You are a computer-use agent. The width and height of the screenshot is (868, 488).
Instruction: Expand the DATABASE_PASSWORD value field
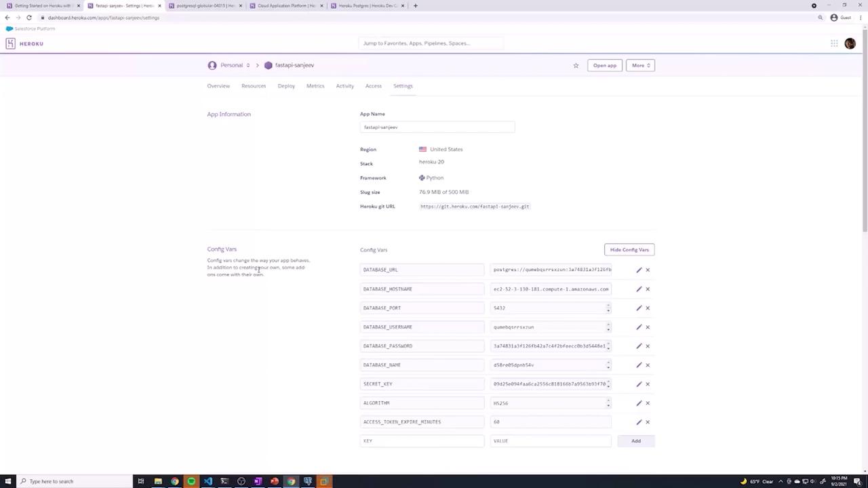point(608,346)
